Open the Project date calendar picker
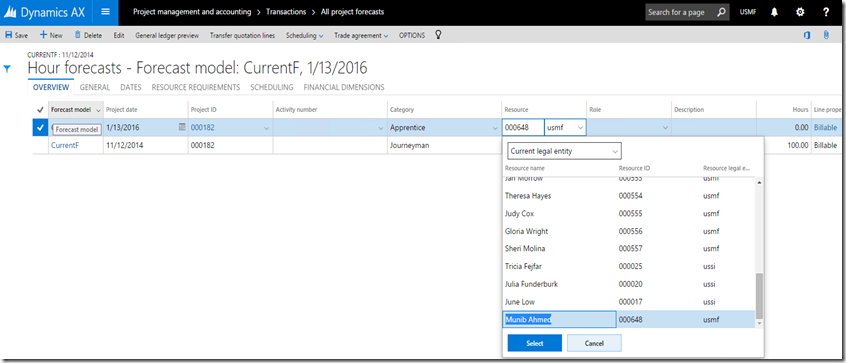This screenshot has height=363, width=846. 182,127
